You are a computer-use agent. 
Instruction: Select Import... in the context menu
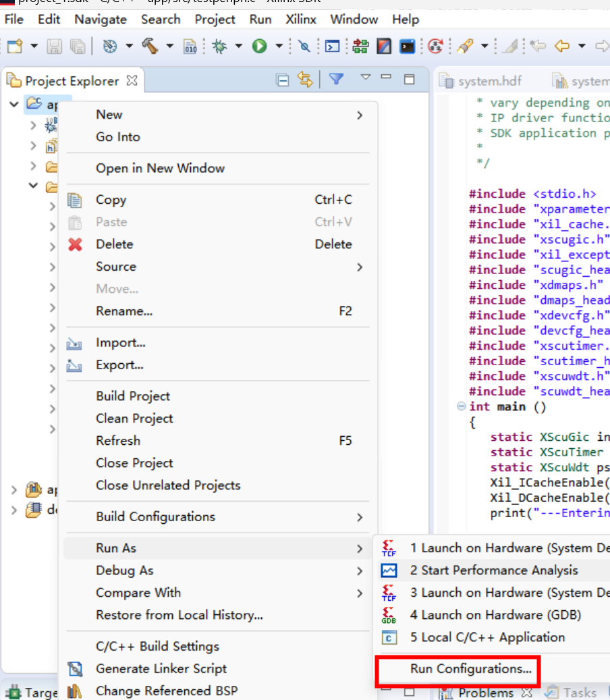pos(218,342)
